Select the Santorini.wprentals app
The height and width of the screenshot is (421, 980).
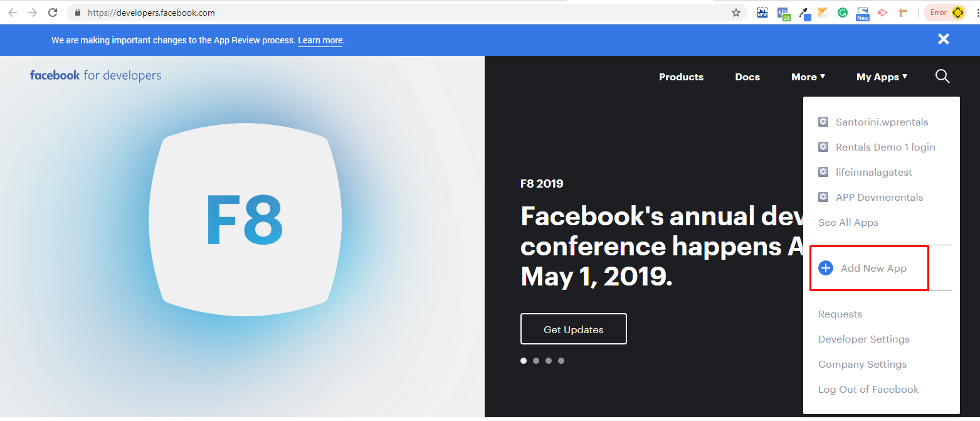pyautogui.click(x=882, y=122)
